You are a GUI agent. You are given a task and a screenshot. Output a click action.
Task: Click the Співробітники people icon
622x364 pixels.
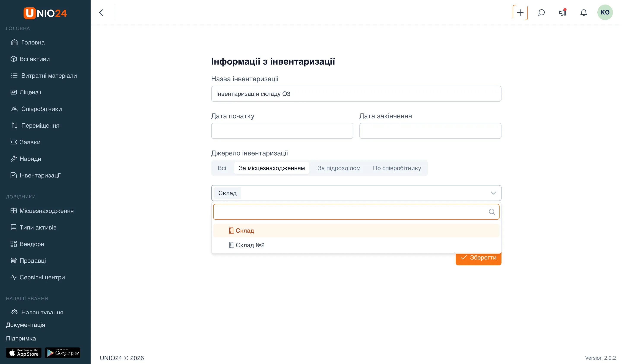click(x=14, y=109)
